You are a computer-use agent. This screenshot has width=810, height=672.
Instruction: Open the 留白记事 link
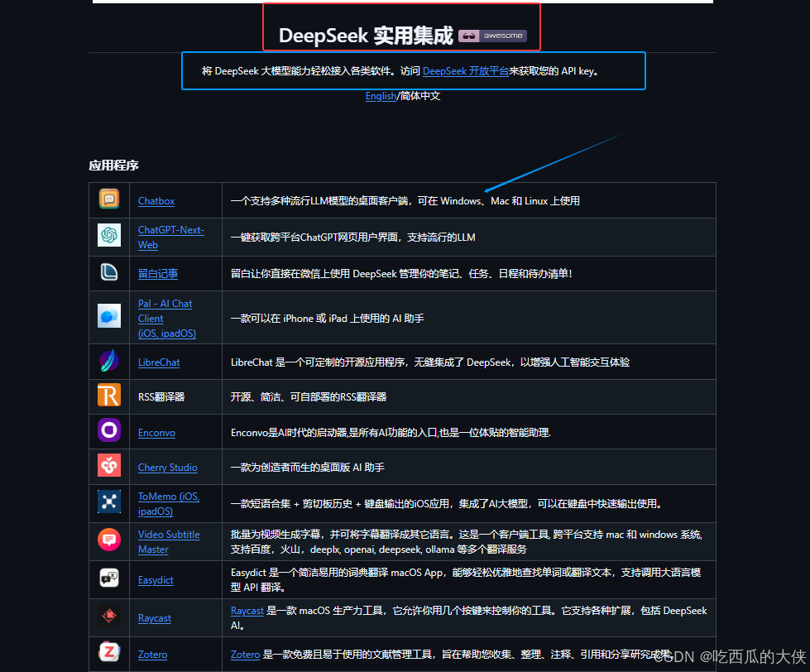158,274
